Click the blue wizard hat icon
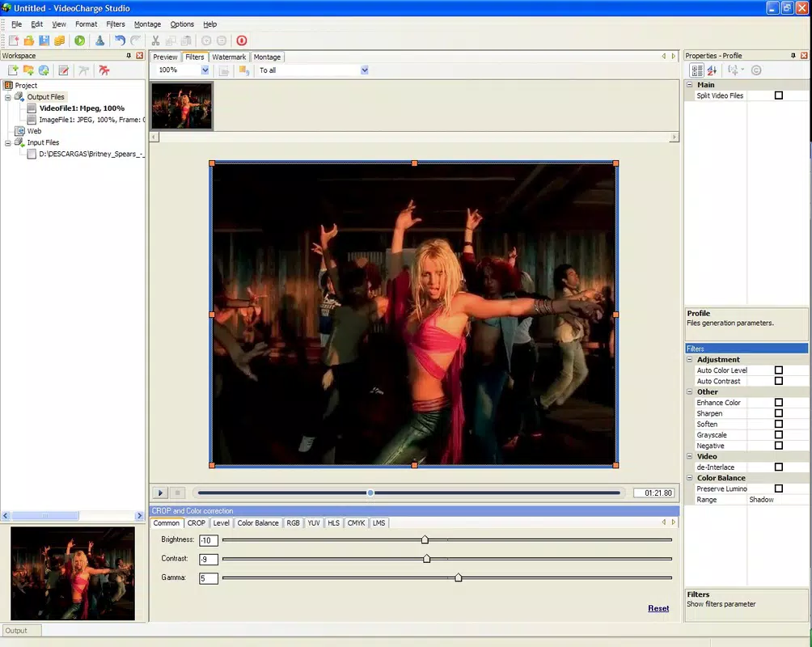This screenshot has height=647, width=812. [99, 40]
